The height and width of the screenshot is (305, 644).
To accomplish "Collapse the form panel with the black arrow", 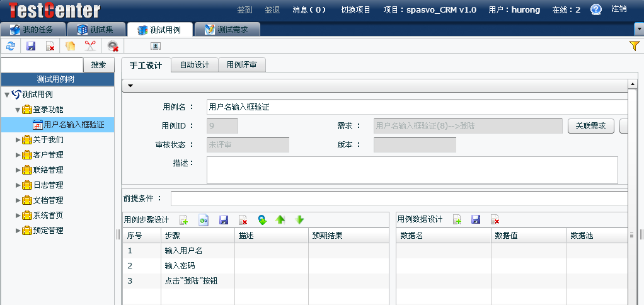I will point(130,85).
